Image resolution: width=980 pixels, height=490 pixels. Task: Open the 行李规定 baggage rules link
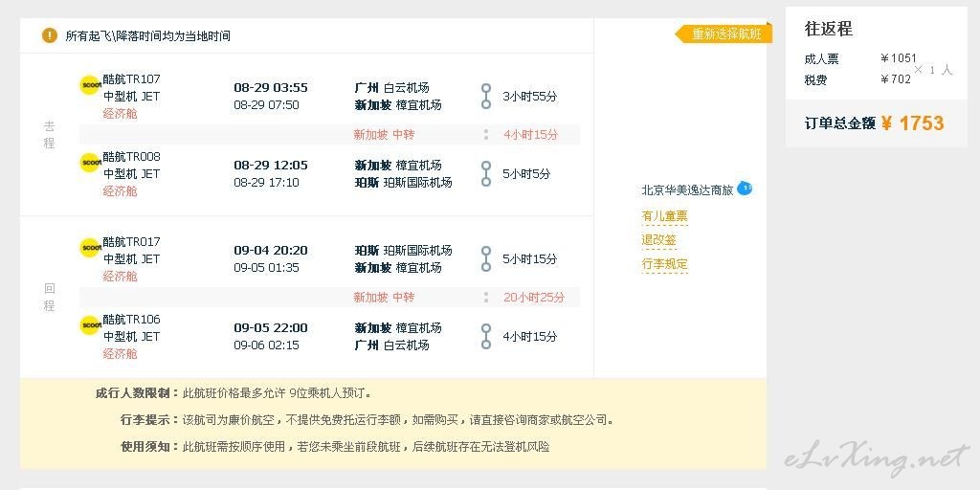point(664,264)
